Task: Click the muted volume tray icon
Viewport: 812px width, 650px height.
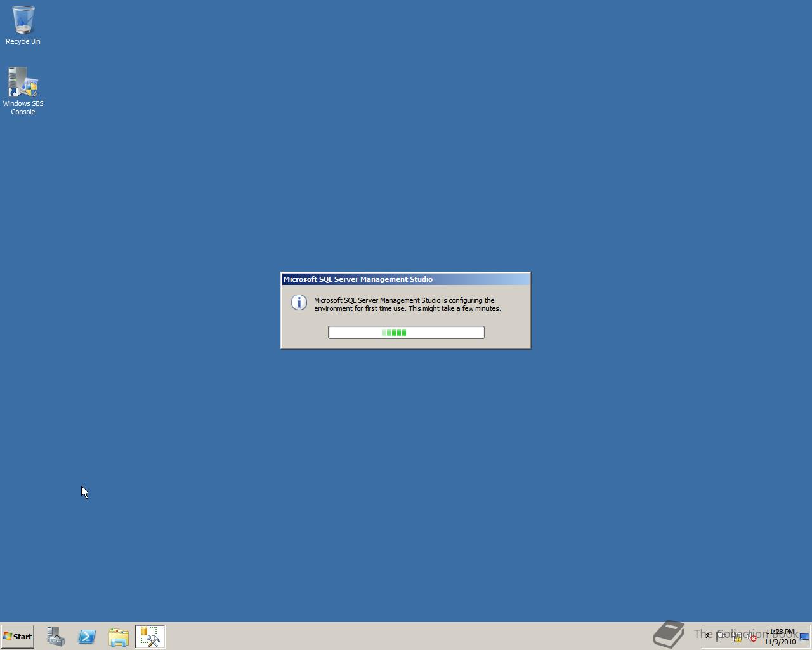Action: pyautogui.click(x=752, y=637)
